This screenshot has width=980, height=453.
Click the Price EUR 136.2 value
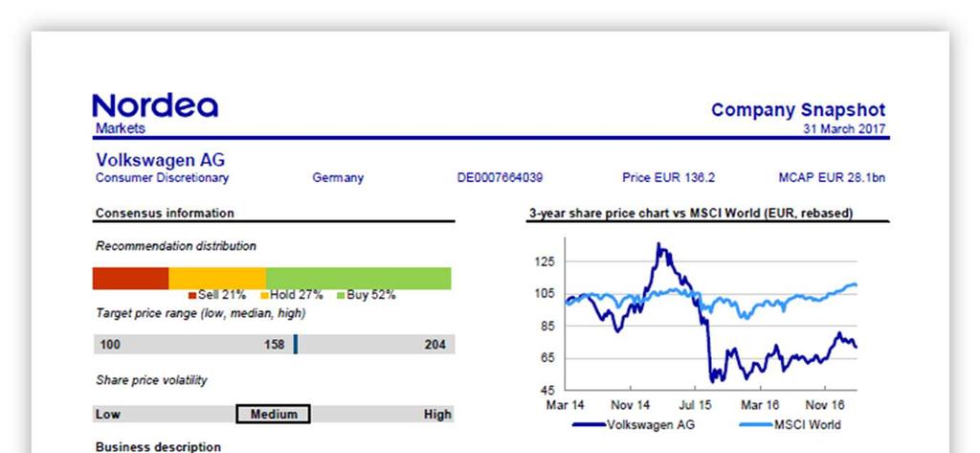[x=668, y=178]
